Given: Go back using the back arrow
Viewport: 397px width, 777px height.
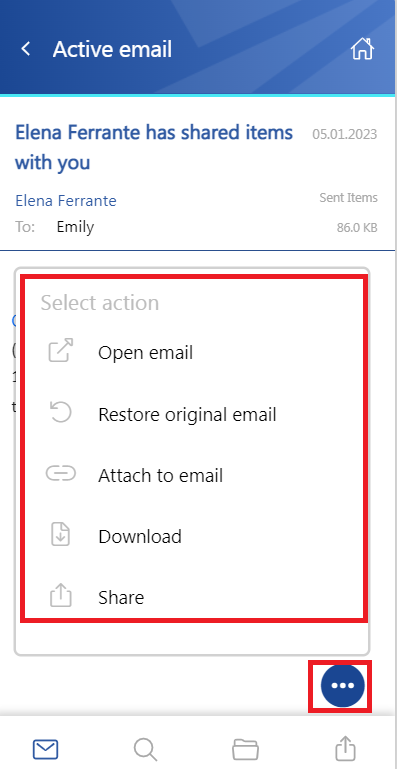Looking at the screenshot, I should (x=26, y=49).
